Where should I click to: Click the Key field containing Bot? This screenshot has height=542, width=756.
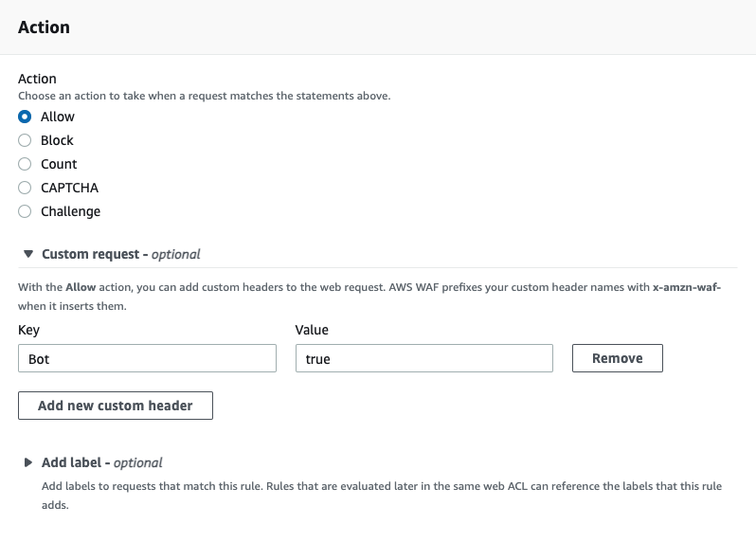point(147,358)
